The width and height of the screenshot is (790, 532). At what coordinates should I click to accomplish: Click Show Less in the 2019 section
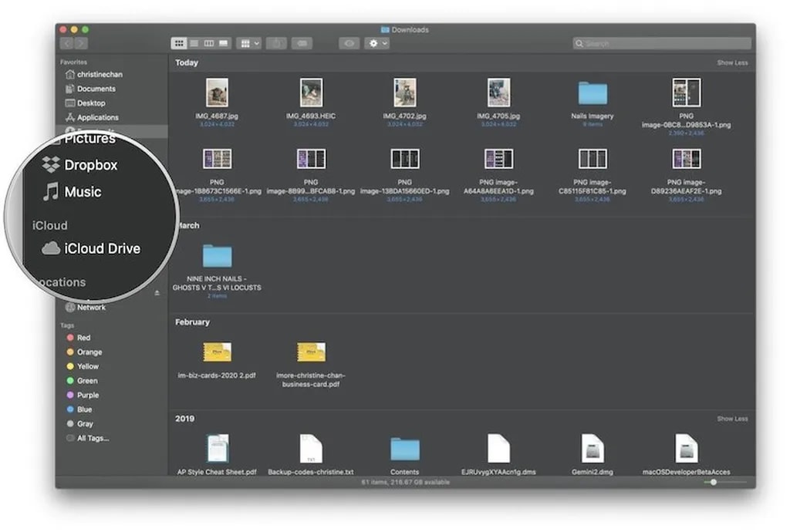click(731, 419)
